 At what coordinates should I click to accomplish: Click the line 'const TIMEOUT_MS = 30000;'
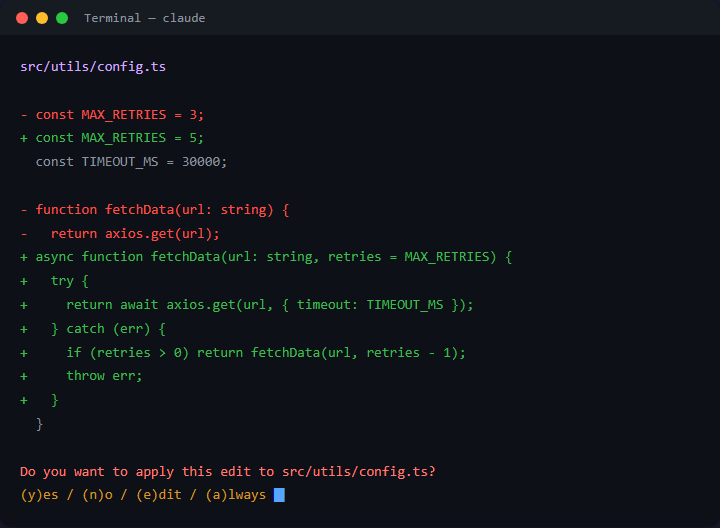tap(131, 162)
